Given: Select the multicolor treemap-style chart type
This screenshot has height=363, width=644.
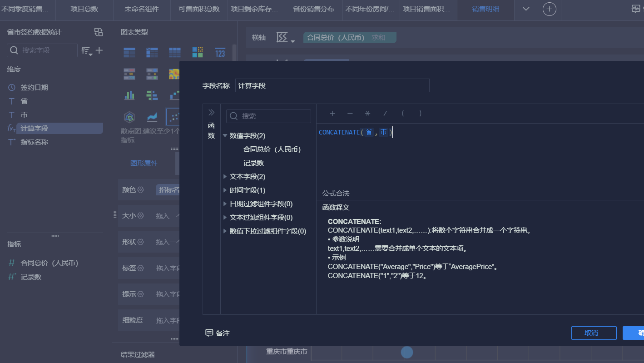Looking at the screenshot, I should tap(198, 52).
